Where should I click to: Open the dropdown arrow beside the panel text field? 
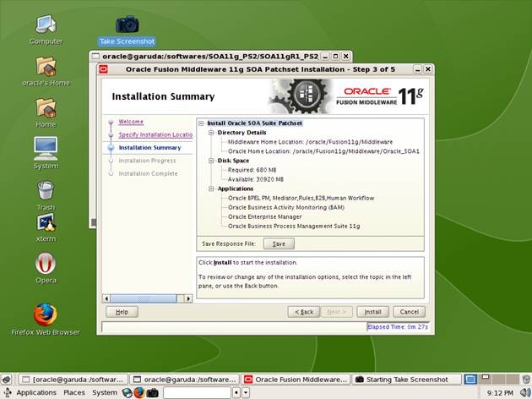click(246, 393)
